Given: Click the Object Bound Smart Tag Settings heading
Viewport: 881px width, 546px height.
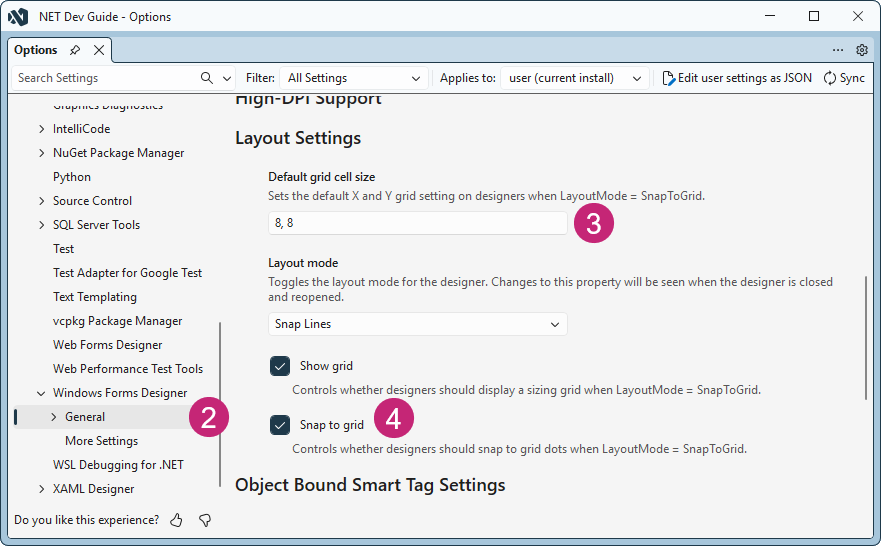Looking at the screenshot, I should (x=370, y=485).
